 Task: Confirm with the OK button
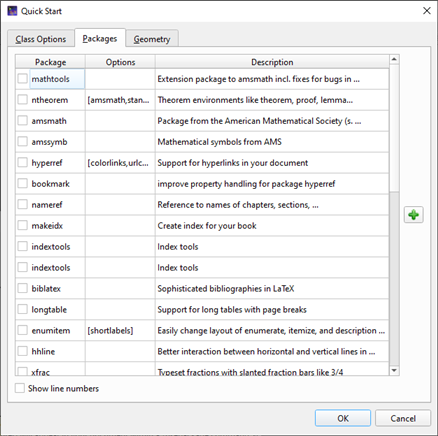coord(343,418)
